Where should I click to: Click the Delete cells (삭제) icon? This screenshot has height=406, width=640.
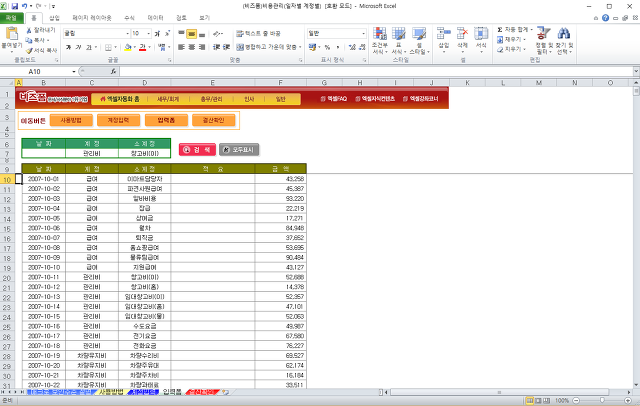(462, 33)
